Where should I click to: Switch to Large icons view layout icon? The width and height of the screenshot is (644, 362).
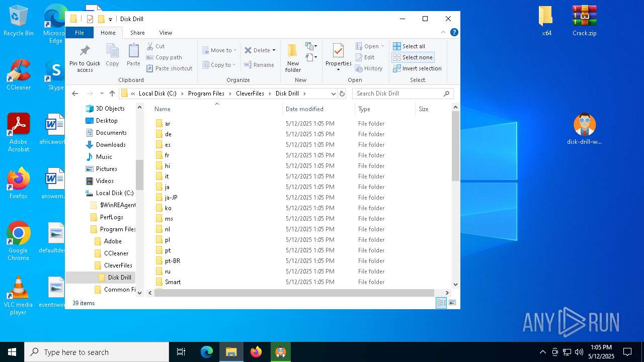[452, 303]
